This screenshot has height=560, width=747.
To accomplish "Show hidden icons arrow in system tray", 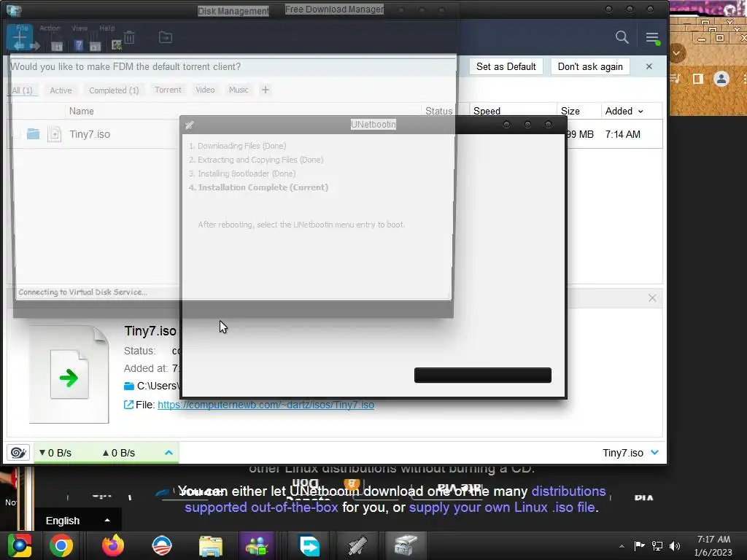I will [x=622, y=546].
